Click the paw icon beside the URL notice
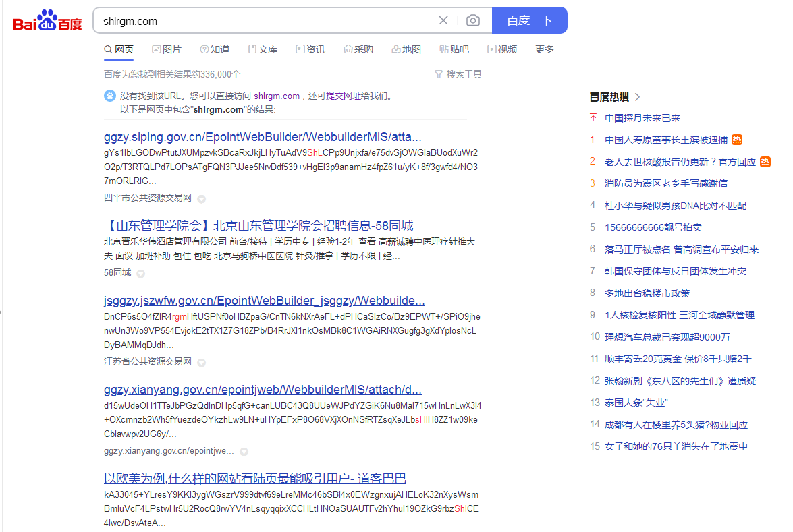This screenshot has height=532, width=793. click(109, 96)
